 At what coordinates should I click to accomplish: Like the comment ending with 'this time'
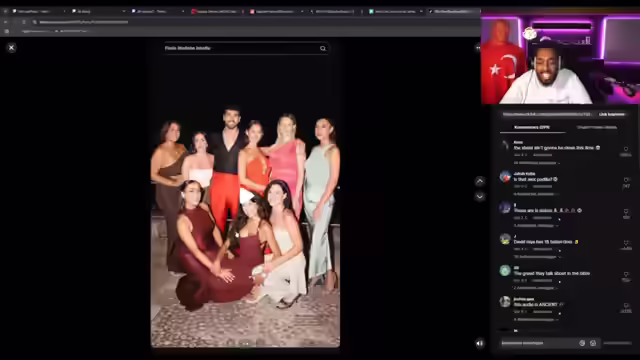pyautogui.click(x=626, y=149)
